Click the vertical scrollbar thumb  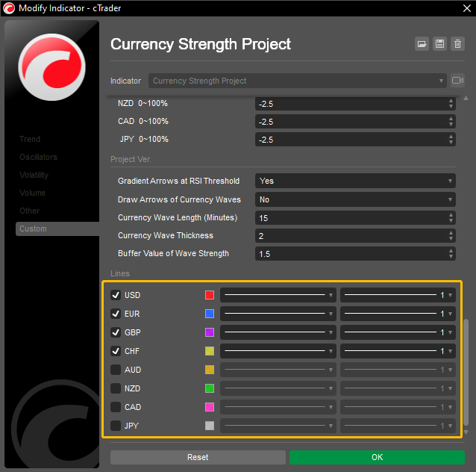[x=466, y=372]
